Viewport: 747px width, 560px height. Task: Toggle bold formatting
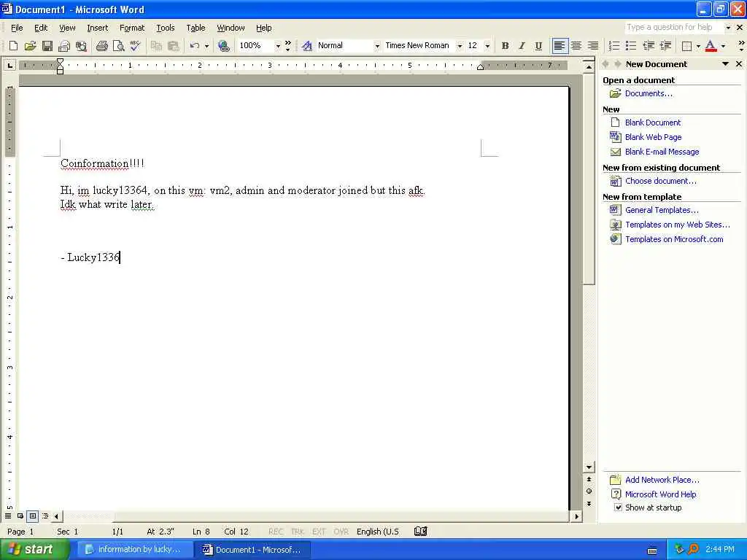[x=505, y=46]
